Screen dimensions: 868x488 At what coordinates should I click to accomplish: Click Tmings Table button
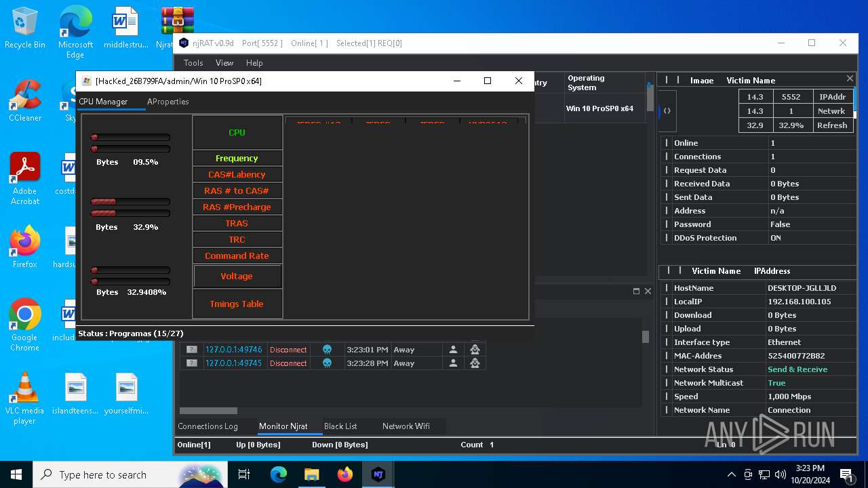click(237, 304)
